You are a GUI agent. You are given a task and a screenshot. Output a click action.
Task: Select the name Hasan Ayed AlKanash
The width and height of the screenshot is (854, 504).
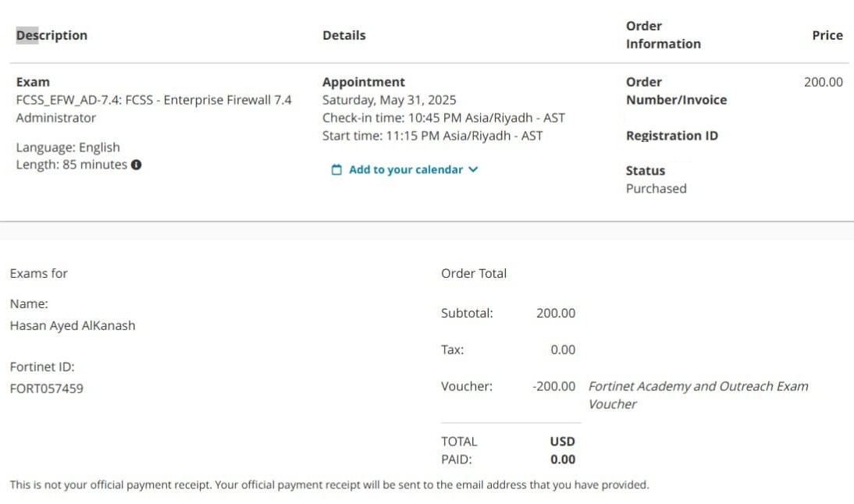tap(73, 325)
